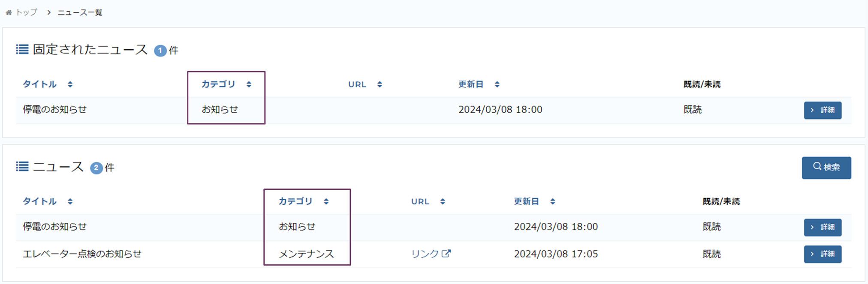Click sort arrows beside pinned news 更新日
868x284 pixels.
coord(497,84)
